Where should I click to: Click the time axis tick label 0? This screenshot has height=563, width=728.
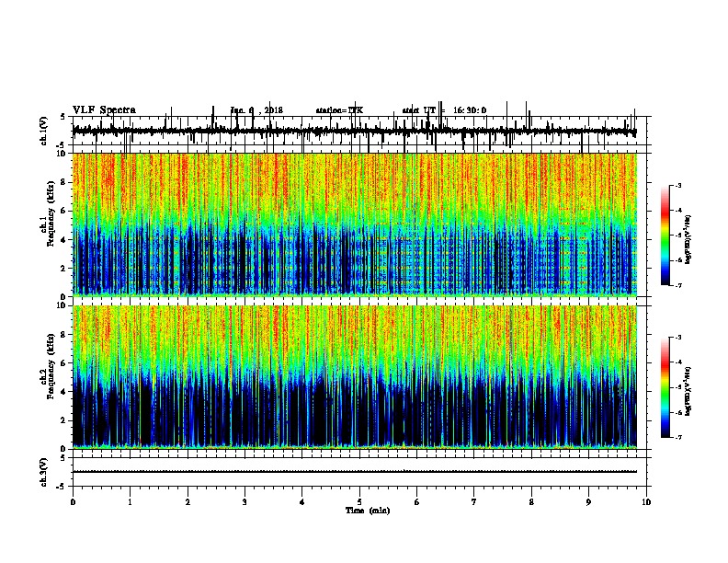(73, 501)
